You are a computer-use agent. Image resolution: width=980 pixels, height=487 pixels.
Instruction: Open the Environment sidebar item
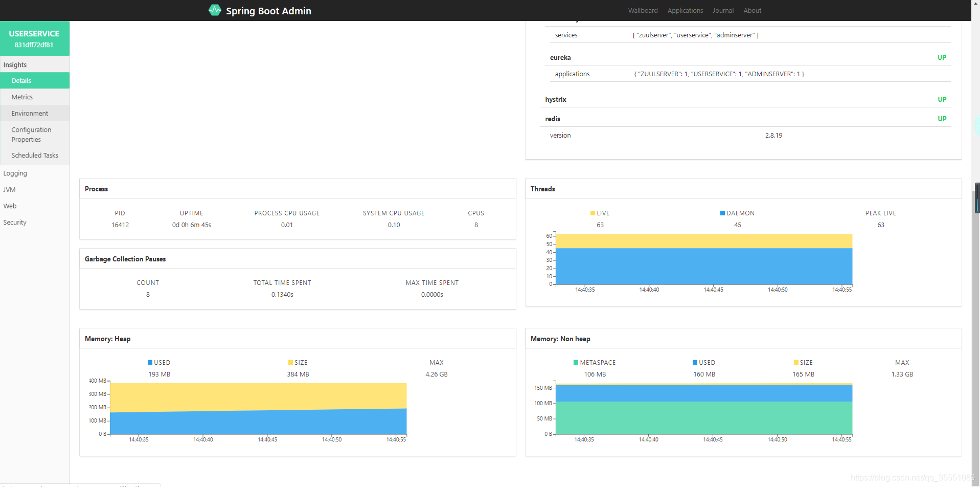point(34,113)
